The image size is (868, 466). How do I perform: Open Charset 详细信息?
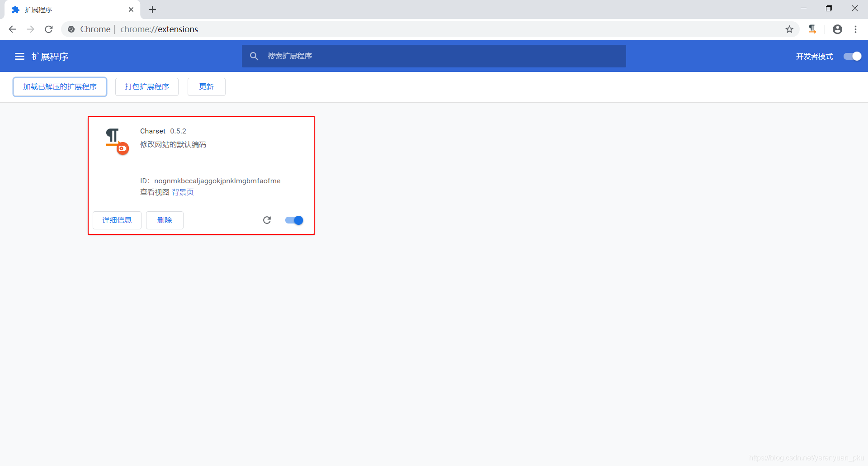[x=117, y=220]
